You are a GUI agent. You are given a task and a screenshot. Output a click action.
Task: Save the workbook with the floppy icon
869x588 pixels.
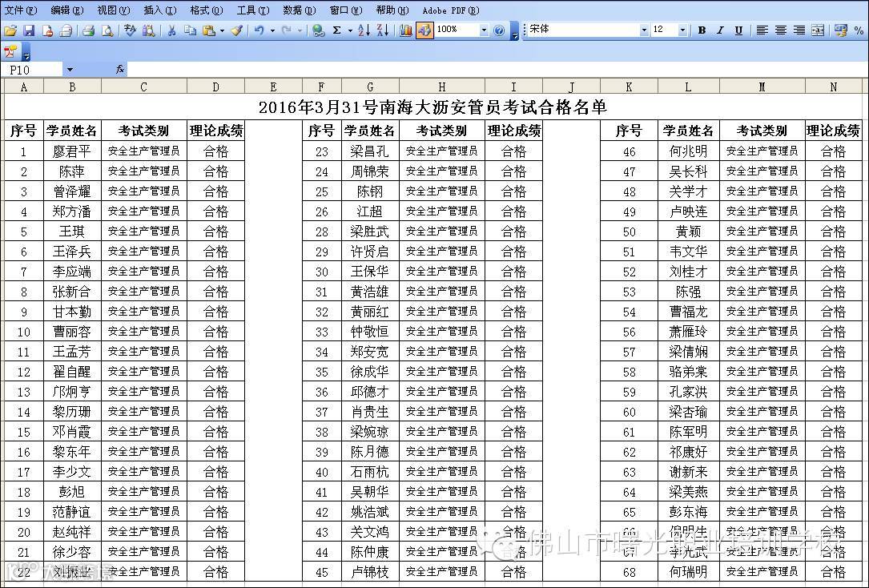(29, 31)
